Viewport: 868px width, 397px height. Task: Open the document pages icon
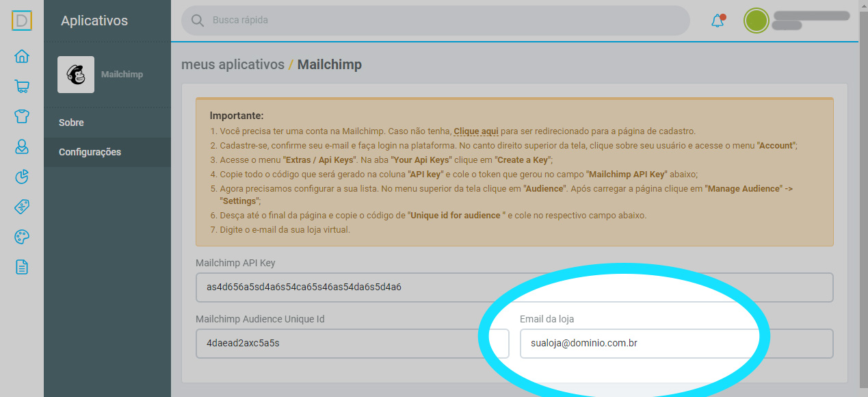click(22, 267)
